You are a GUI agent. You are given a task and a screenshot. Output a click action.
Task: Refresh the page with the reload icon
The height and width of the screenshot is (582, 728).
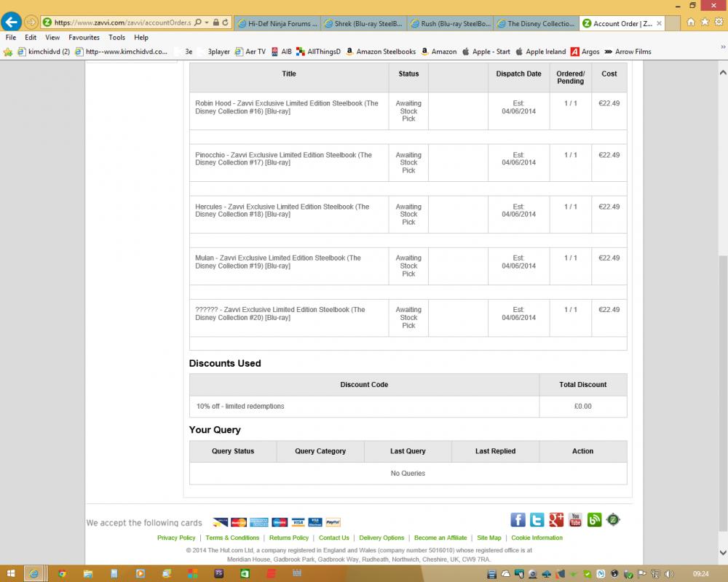pyautogui.click(x=225, y=23)
